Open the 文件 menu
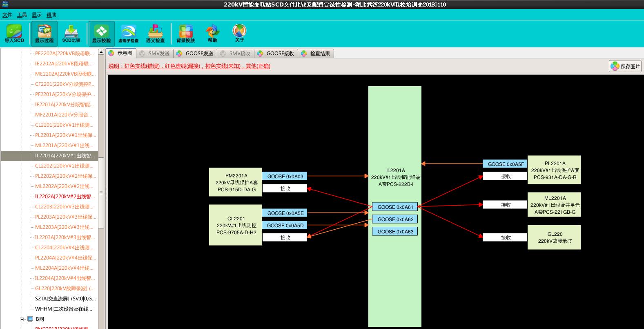 tap(7, 15)
